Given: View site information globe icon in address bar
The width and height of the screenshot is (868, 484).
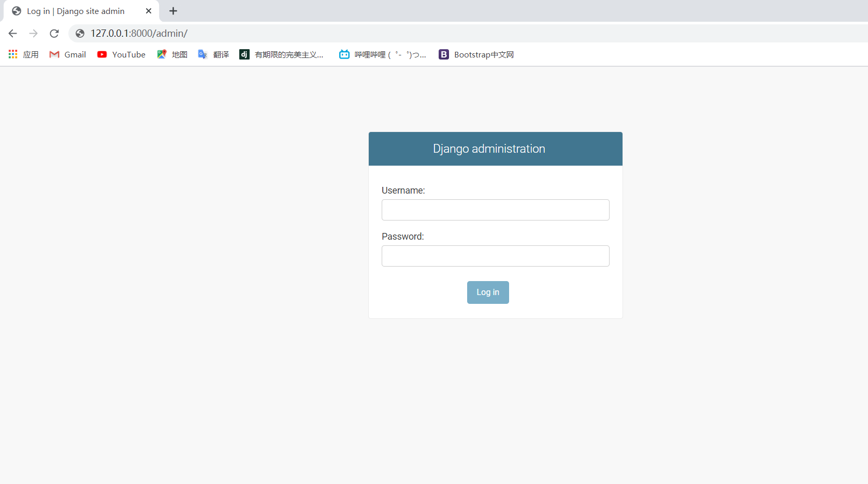Looking at the screenshot, I should click(x=80, y=34).
